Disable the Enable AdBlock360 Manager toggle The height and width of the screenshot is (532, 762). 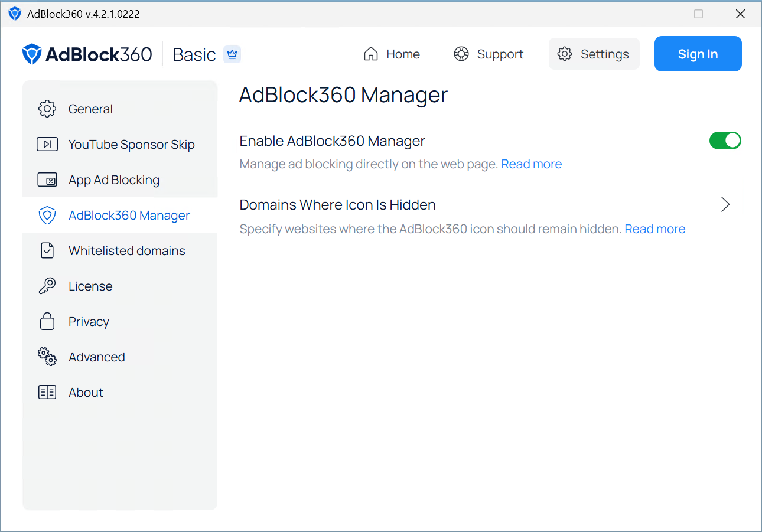(x=725, y=141)
